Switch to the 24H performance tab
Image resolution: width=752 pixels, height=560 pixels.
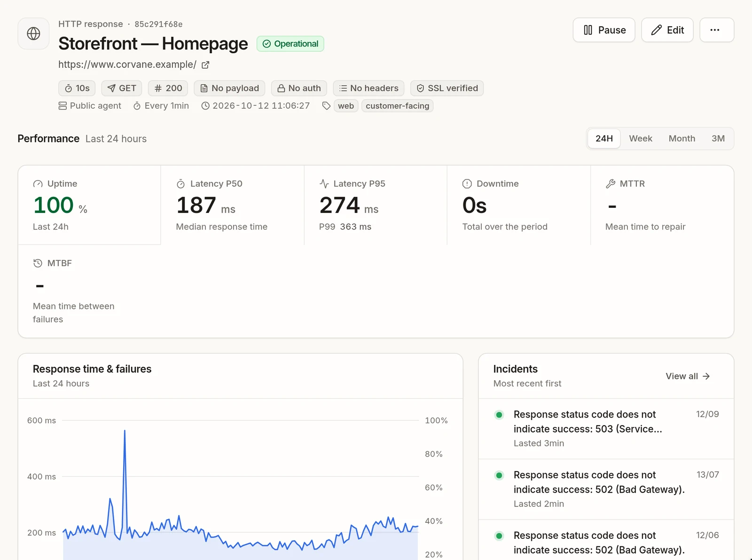pyautogui.click(x=604, y=139)
